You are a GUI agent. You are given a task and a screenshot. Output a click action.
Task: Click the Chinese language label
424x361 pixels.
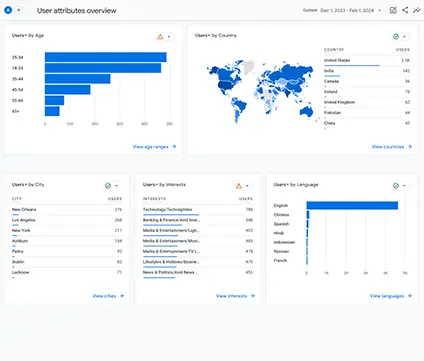click(281, 215)
